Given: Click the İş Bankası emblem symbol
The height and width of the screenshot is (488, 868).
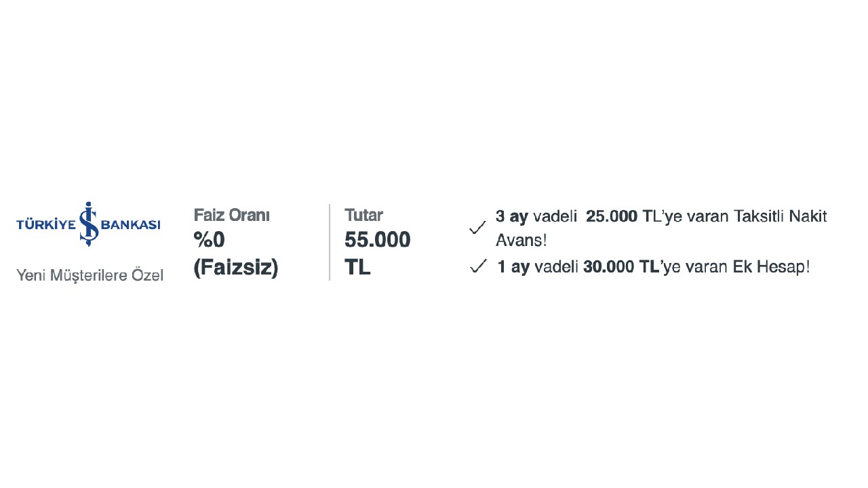Looking at the screenshot, I should point(89,223).
